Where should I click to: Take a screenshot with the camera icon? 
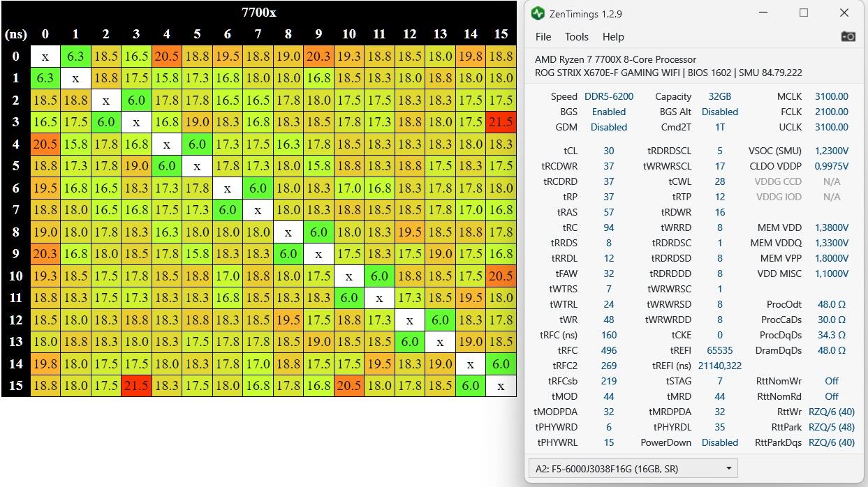[x=848, y=36]
